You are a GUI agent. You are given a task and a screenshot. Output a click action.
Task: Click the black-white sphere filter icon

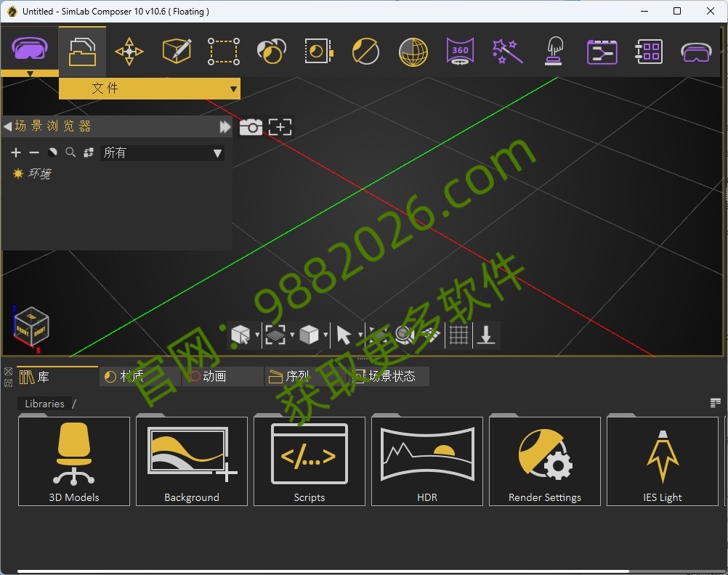tap(52, 152)
